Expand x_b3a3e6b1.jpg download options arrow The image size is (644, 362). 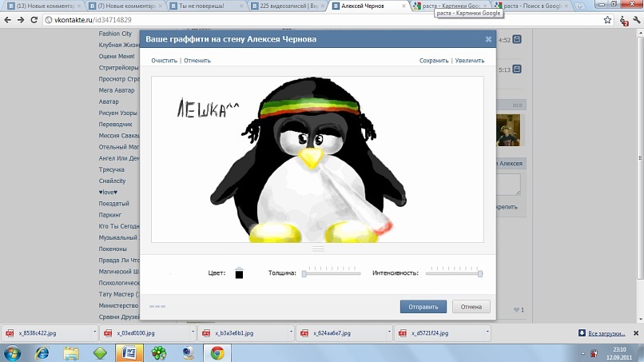pos(291,331)
